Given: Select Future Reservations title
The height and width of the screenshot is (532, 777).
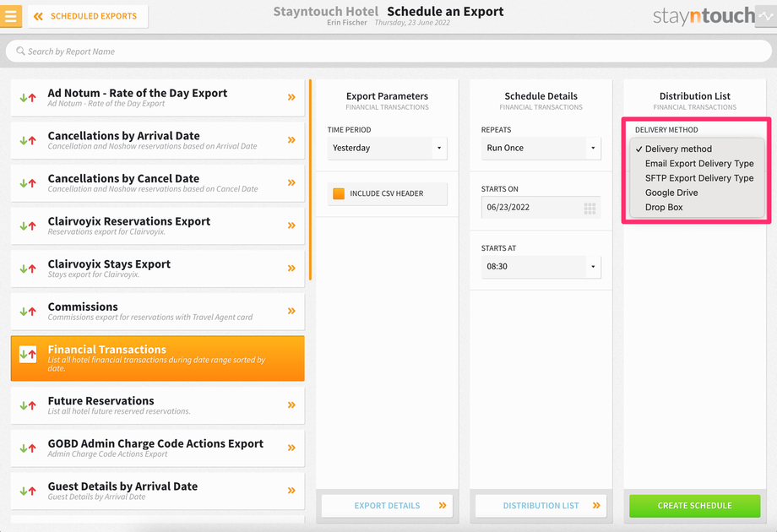Looking at the screenshot, I should (x=101, y=401).
